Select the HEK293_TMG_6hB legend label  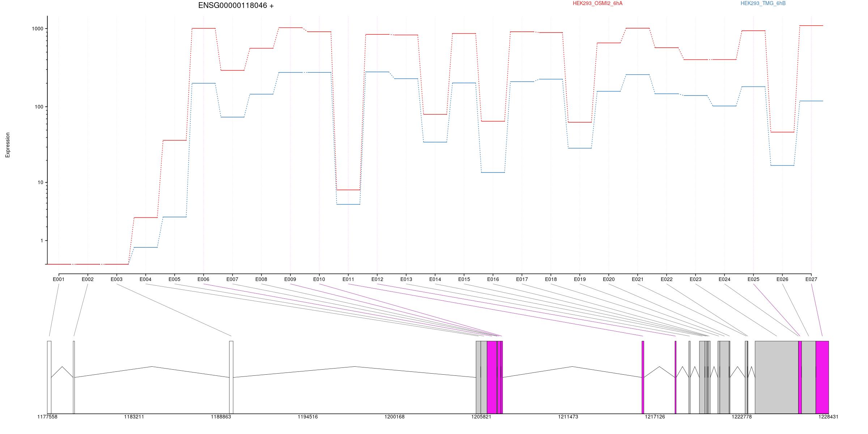[763, 3]
